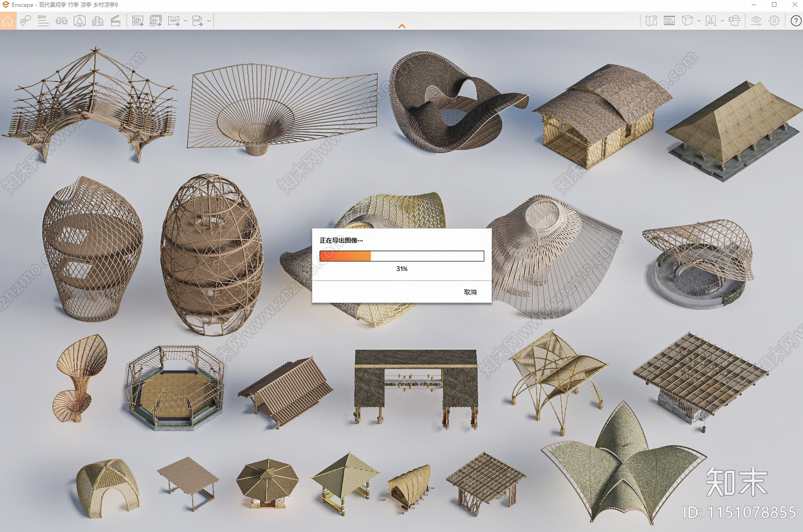Click the batch rendering export icon
This screenshot has width=803, height=532.
pyautogui.click(x=156, y=21)
